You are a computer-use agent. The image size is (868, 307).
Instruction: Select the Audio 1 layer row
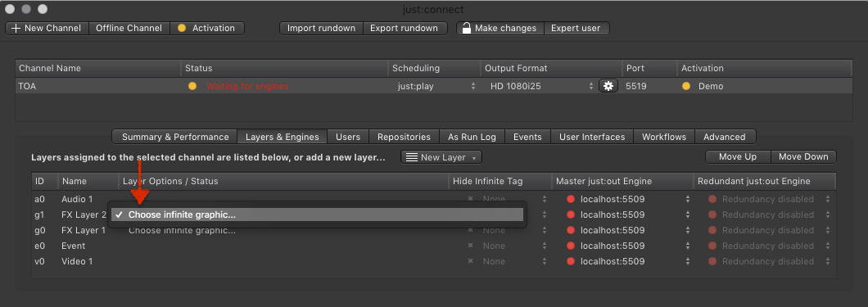pos(433,199)
